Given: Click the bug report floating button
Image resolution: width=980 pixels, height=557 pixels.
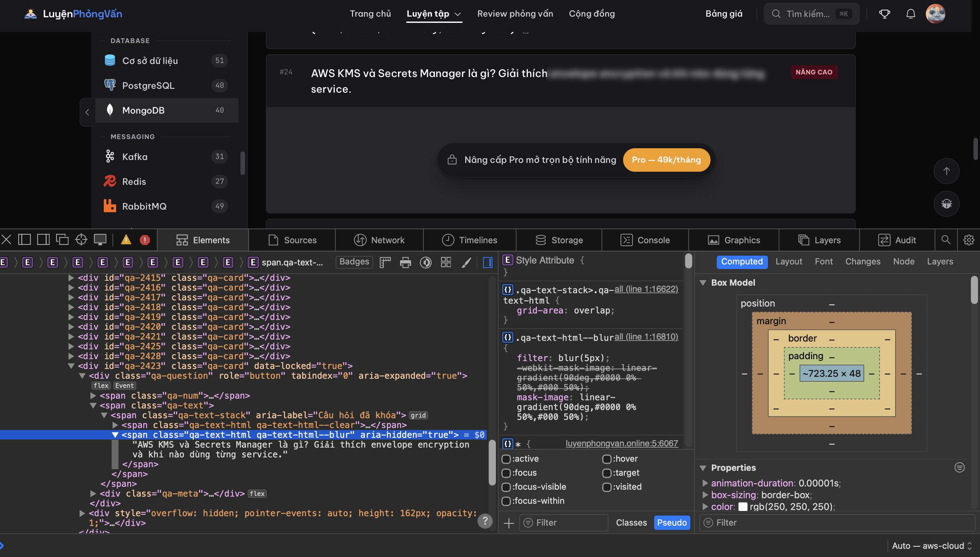Looking at the screenshot, I should pyautogui.click(x=946, y=203).
